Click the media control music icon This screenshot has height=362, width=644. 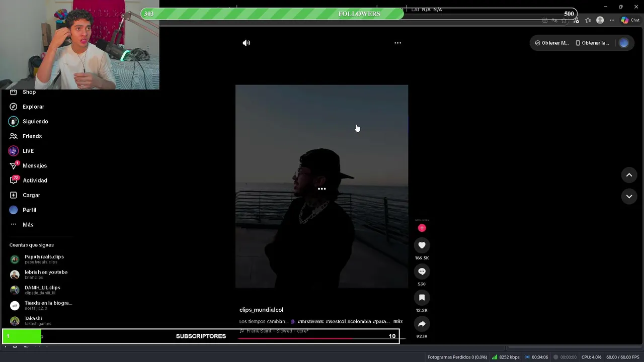point(576,21)
